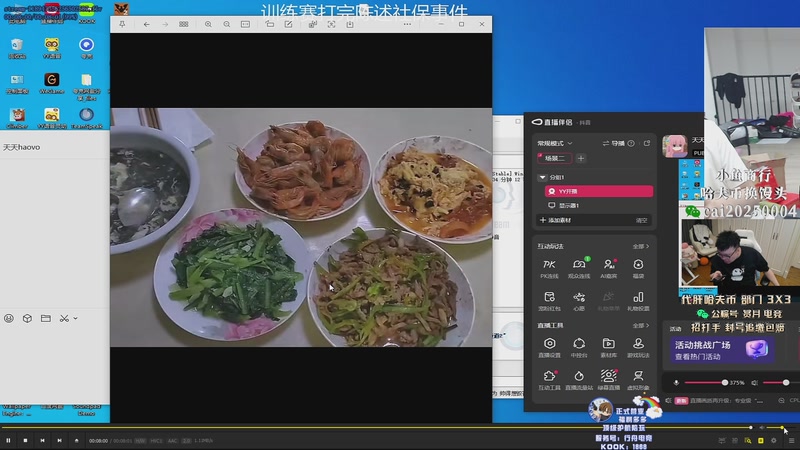Open the cube icon in chat toolbar
The width and height of the screenshot is (800, 450).
click(27, 318)
